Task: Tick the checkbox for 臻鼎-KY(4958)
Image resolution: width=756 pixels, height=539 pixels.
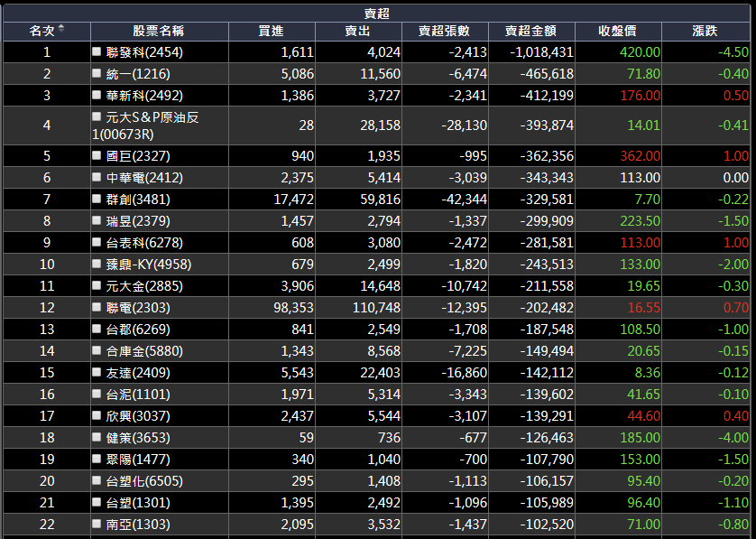Action: click(x=97, y=264)
